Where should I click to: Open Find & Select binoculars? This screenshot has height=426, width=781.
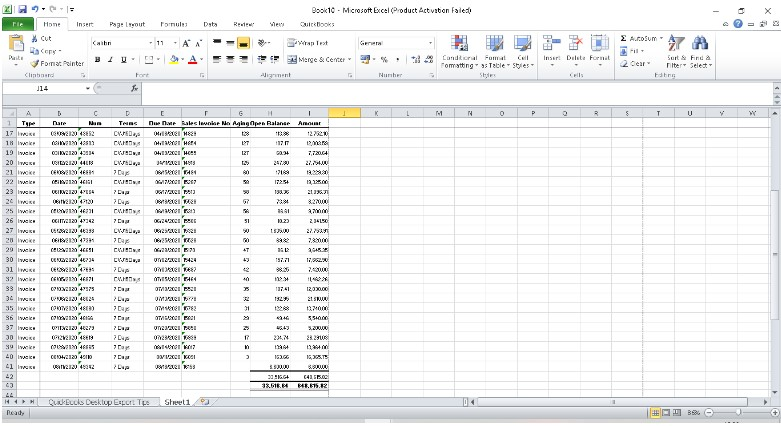[x=700, y=52]
